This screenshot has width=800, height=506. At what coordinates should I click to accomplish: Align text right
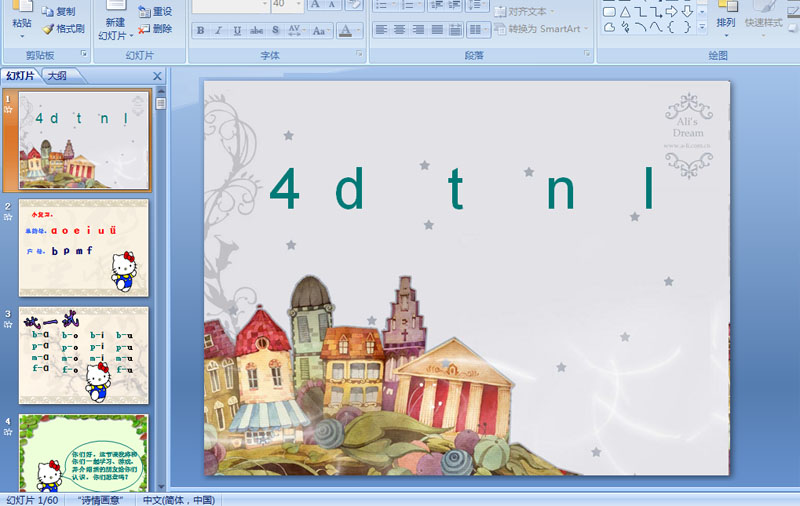click(418, 30)
